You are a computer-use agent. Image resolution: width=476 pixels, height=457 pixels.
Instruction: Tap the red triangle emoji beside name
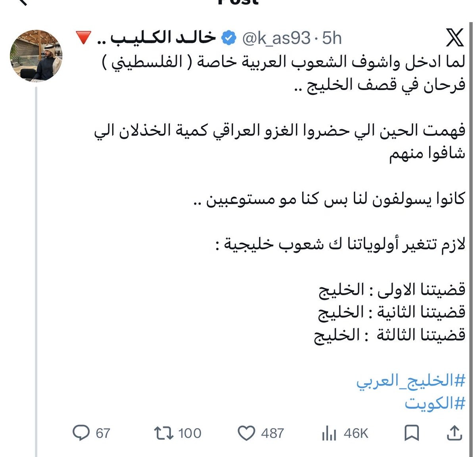(x=83, y=38)
